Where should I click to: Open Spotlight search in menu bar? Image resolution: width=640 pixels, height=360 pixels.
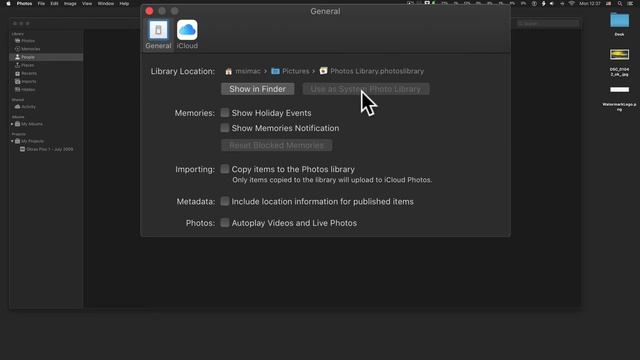620,4
